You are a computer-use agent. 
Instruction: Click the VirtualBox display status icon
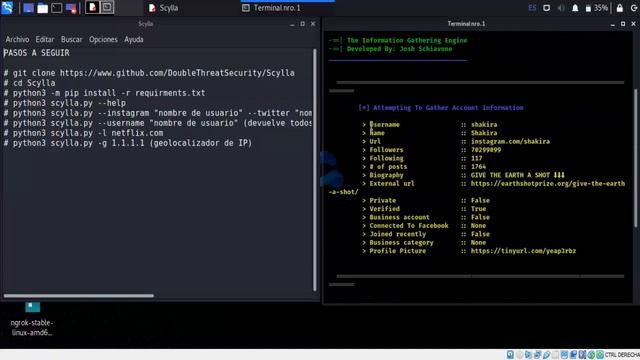[x=564, y=355]
